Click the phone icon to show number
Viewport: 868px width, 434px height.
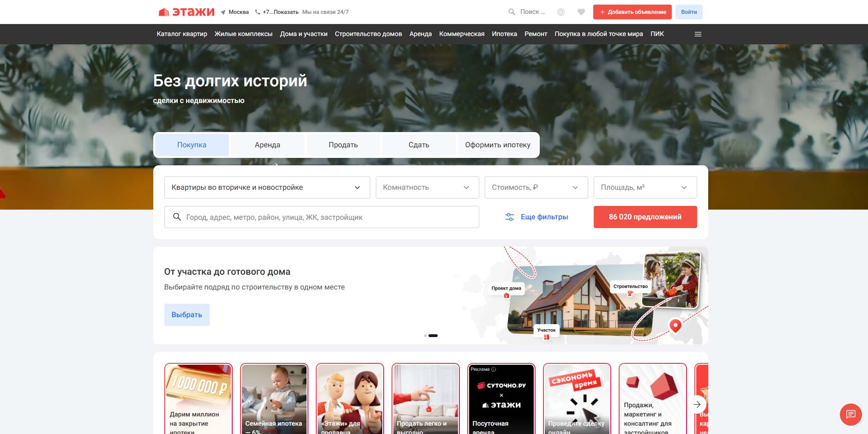(258, 12)
